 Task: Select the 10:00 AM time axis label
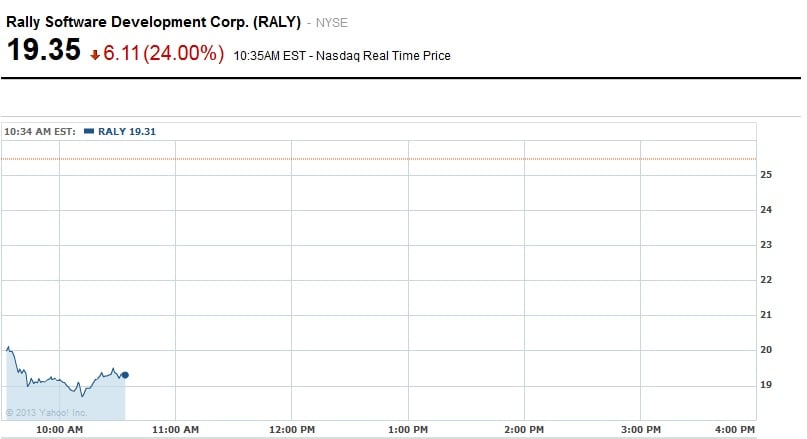[x=59, y=429]
